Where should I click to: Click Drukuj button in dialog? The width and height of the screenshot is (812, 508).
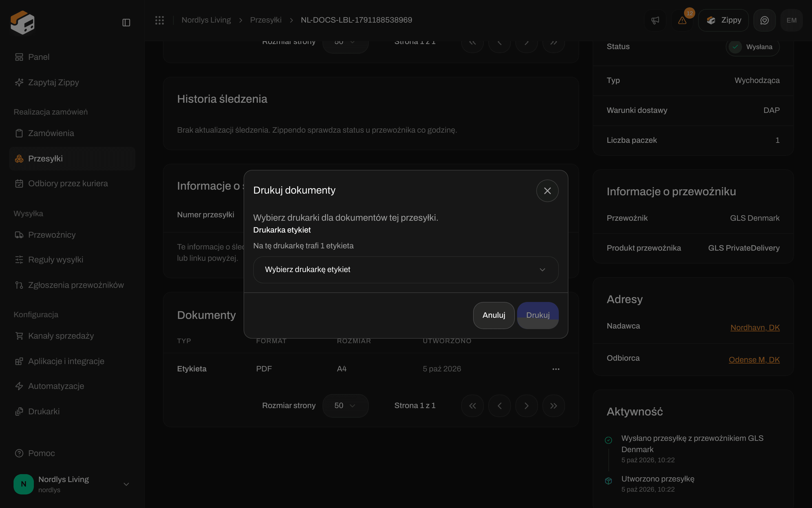click(x=538, y=315)
